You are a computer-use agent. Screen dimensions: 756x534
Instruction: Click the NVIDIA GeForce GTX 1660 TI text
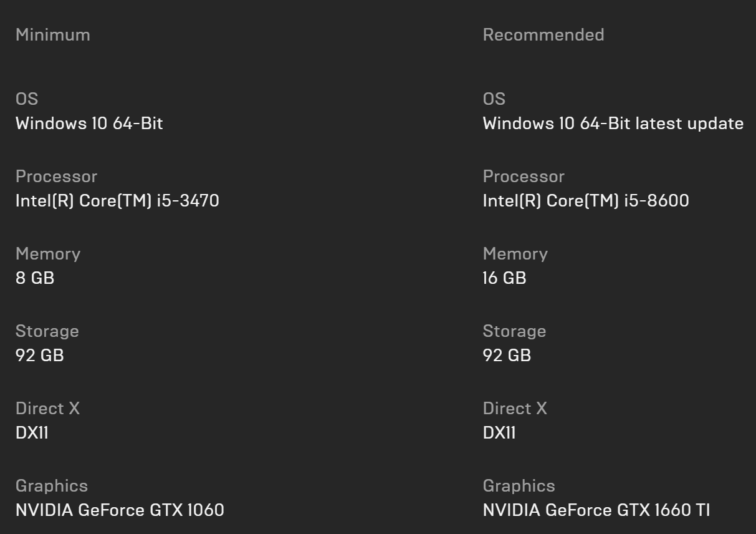tap(596, 510)
